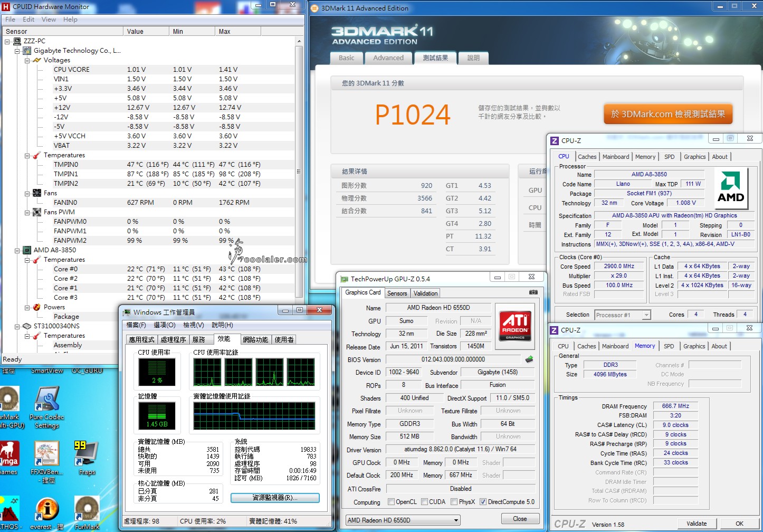The height and width of the screenshot is (532, 763).
Task: Tick the CUDA checkbox in GPU-Z
Action: coord(424,502)
